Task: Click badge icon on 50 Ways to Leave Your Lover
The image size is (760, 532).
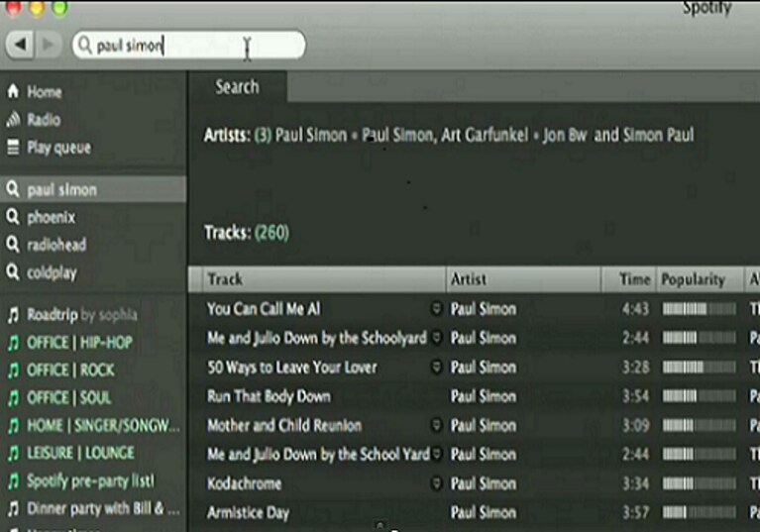Action: [436, 367]
